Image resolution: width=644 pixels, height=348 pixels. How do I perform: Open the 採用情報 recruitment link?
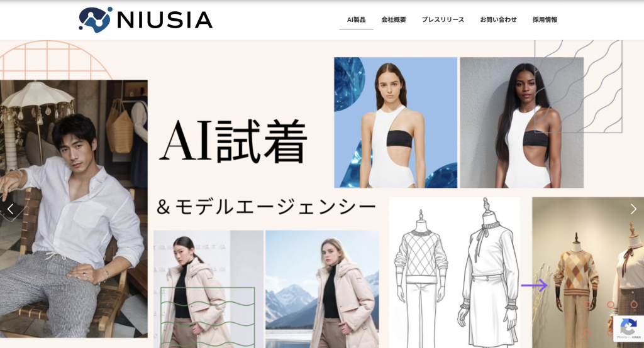tap(545, 19)
